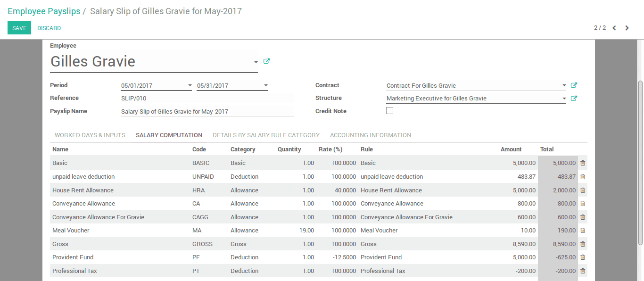Delete the unpaid leave deduction line
Viewport: 644px width, 281px height.
(583, 177)
